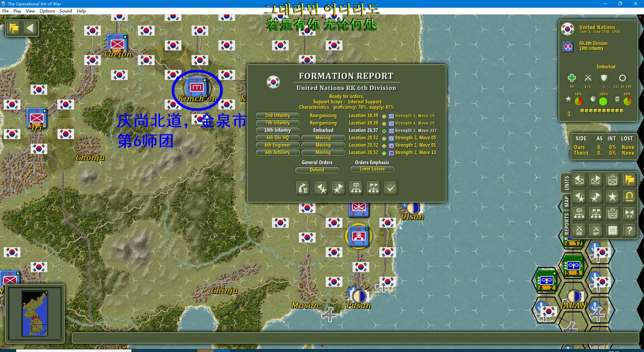
Task: Click Moving status for 6th Engineer
Action: [x=323, y=145]
